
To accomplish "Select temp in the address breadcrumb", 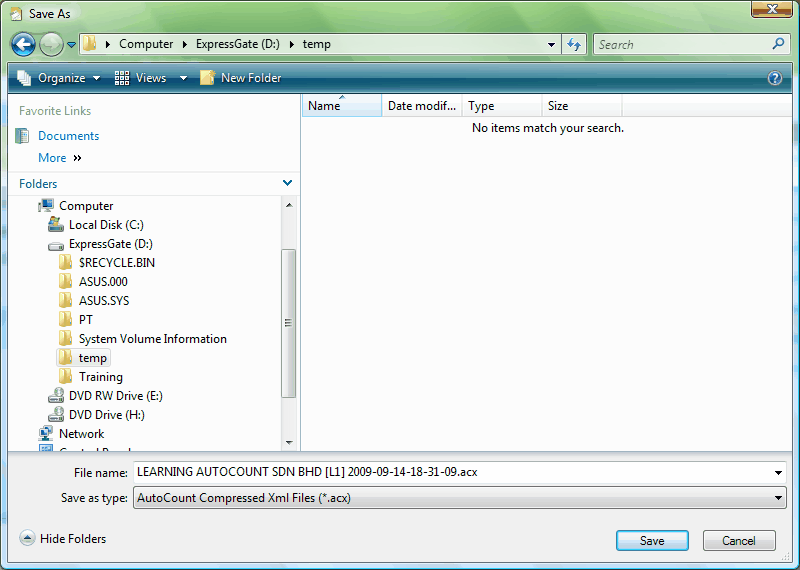I will point(317,44).
